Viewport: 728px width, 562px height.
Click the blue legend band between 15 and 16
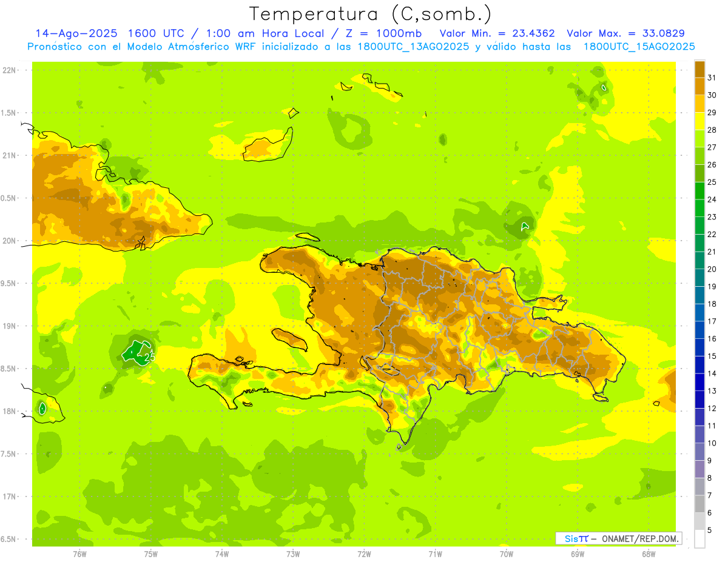(x=699, y=347)
